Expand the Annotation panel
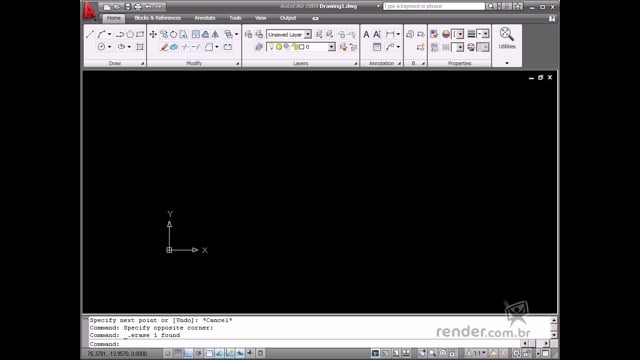 [x=399, y=63]
